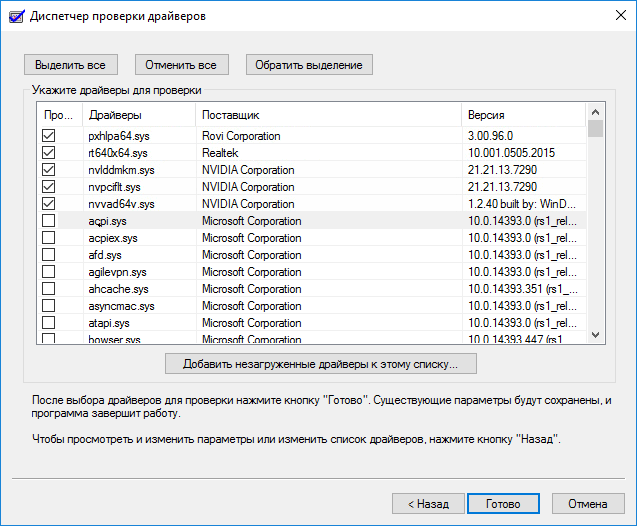Tick the atapi.sys checkbox

click(48, 323)
